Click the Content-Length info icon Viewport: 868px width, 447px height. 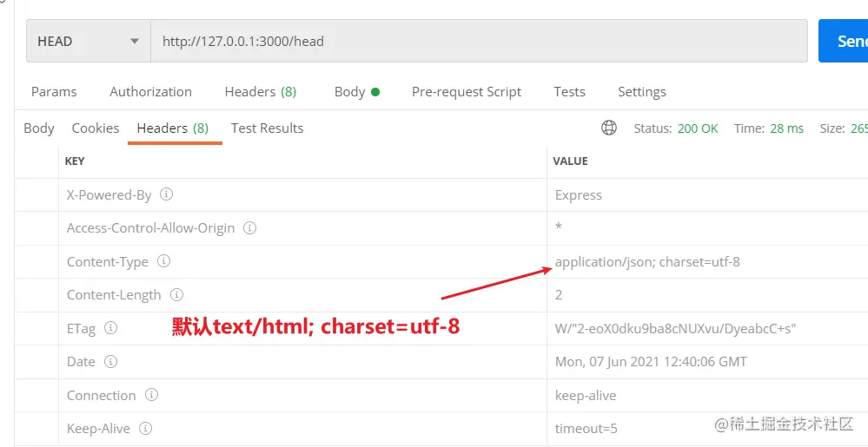coord(176,295)
